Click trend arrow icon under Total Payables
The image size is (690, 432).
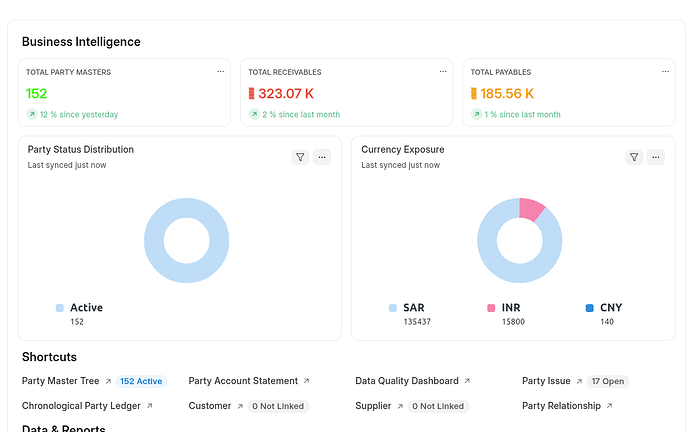pyautogui.click(x=476, y=115)
